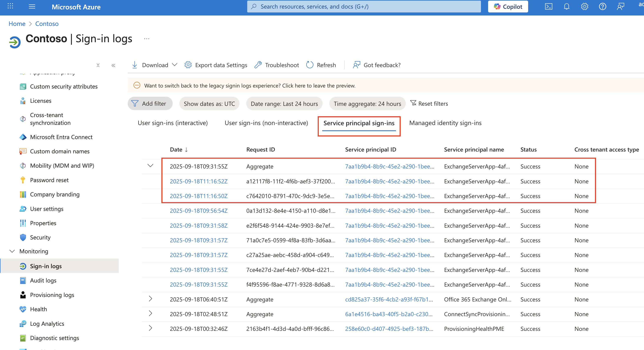The height and width of the screenshot is (350, 644).
Task: Click the search resources input field
Action: click(x=364, y=7)
